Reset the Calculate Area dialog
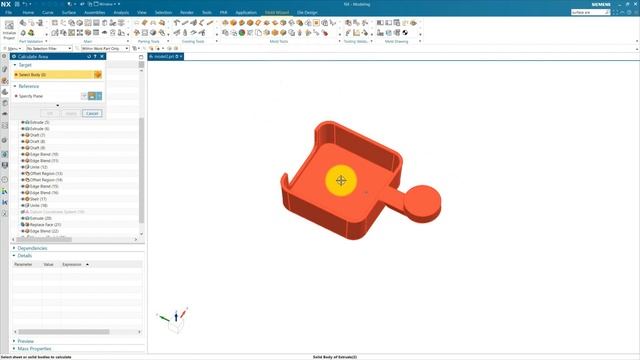The width and height of the screenshot is (640, 360). pyautogui.click(x=89, y=56)
